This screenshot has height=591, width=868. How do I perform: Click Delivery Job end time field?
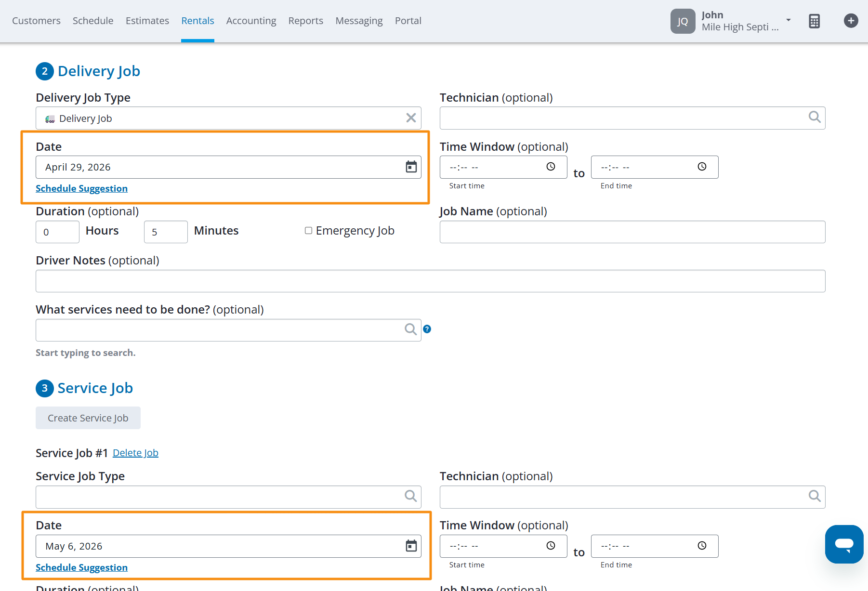coord(655,167)
